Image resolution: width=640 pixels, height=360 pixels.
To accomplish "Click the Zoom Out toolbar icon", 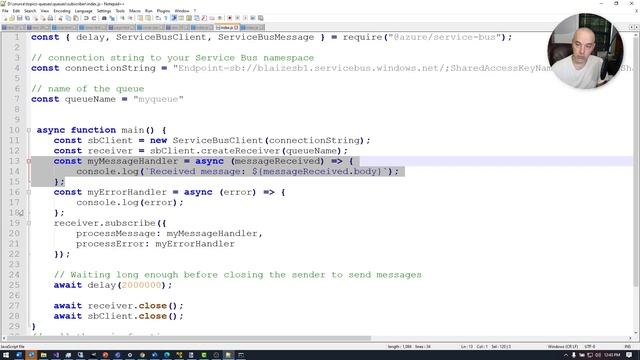I will pos(131,18).
